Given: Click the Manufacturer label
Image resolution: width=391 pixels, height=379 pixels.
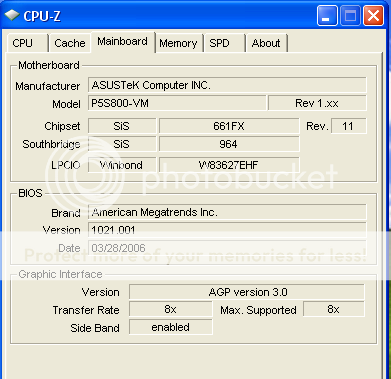Looking at the screenshot, I should tap(47, 86).
